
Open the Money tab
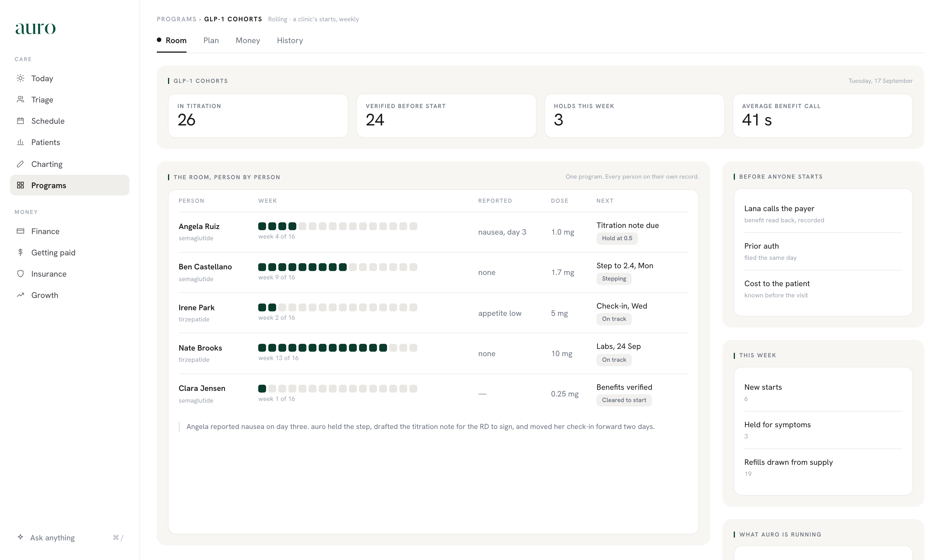tap(248, 40)
